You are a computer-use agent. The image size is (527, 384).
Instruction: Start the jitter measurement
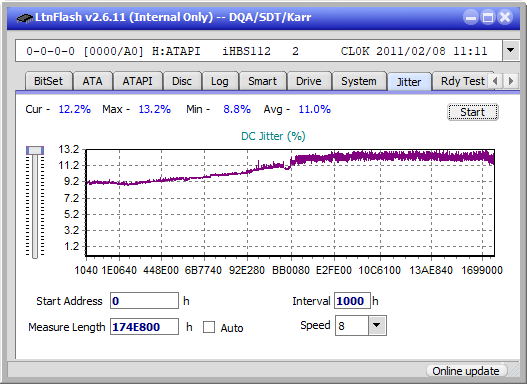pyautogui.click(x=473, y=112)
